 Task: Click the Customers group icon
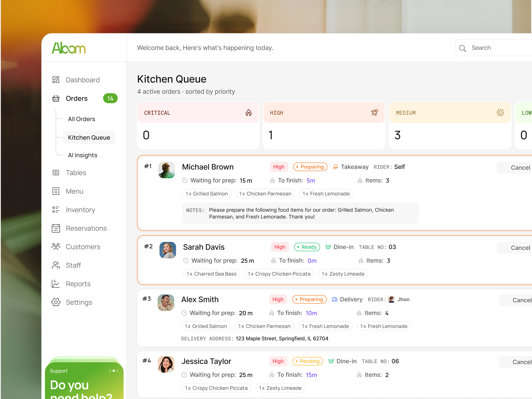(56, 247)
